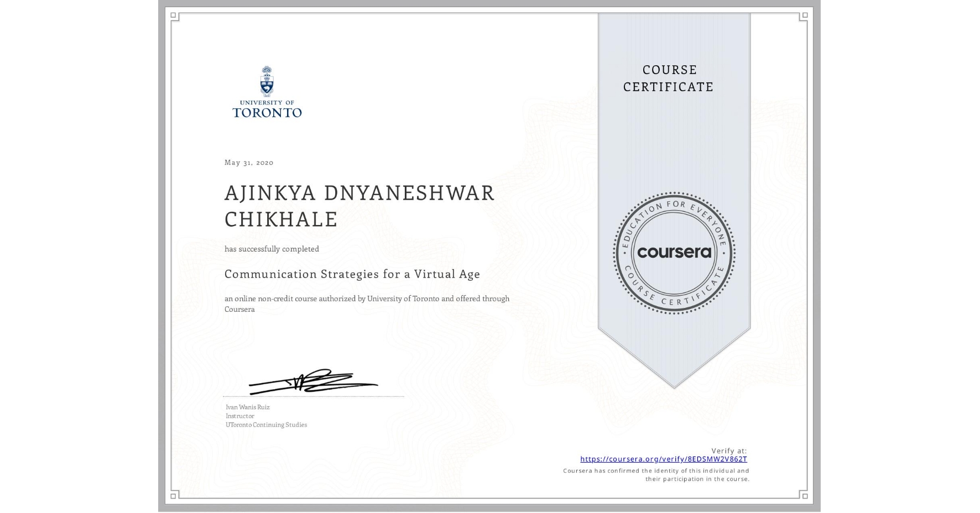Click the May 31, 2020 date text
The height and width of the screenshot is (513, 980).
(249, 163)
